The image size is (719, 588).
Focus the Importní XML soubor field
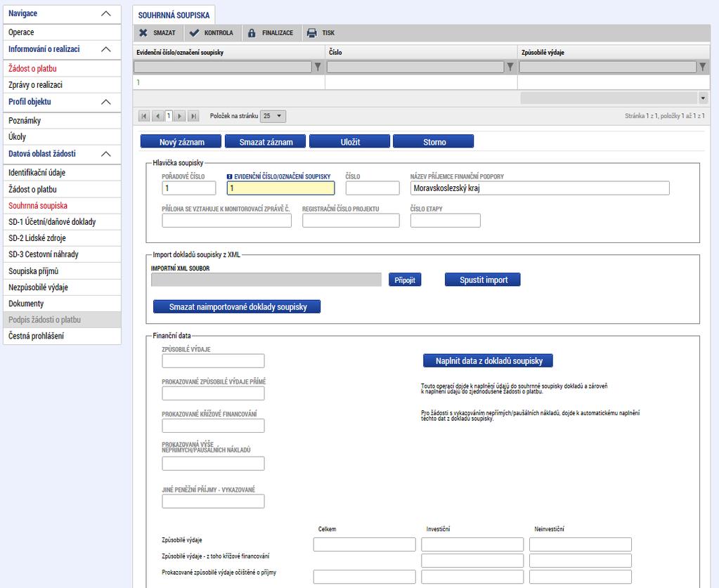pyautogui.click(x=266, y=280)
